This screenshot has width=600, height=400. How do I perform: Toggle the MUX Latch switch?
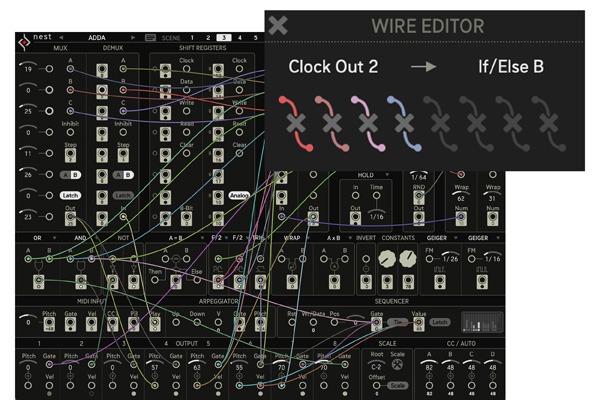coord(69,195)
